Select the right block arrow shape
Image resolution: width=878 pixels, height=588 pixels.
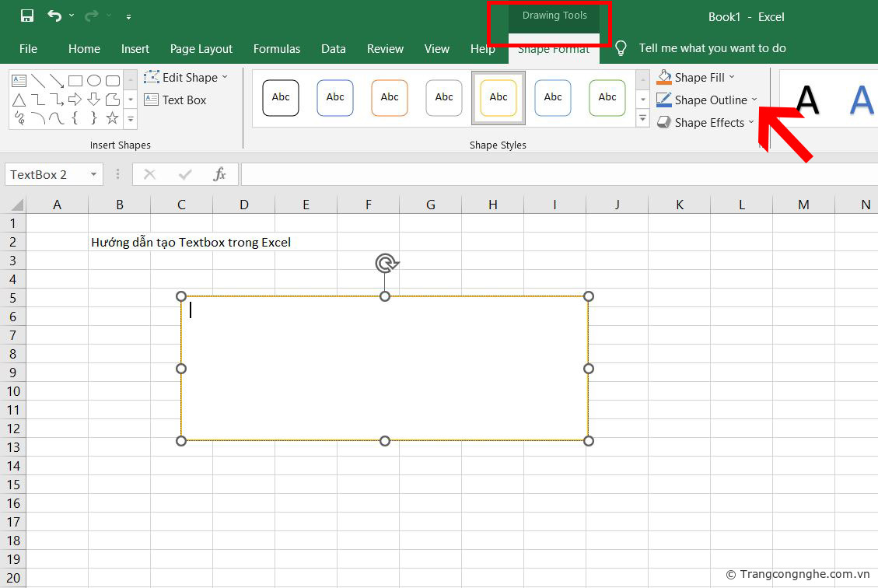75,100
